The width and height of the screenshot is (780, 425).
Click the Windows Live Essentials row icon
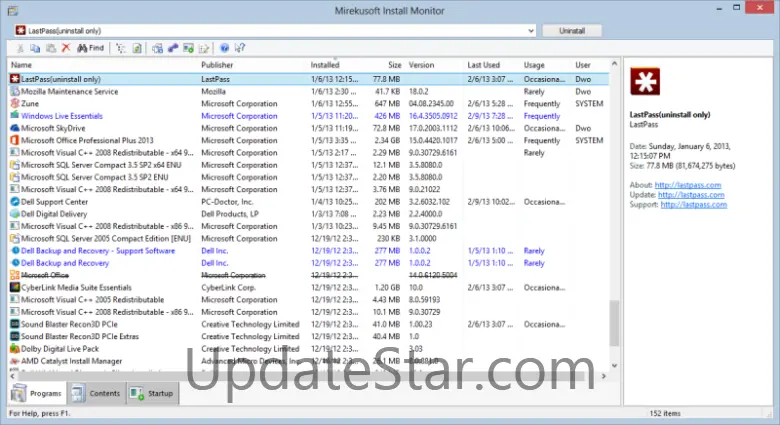click(x=15, y=116)
